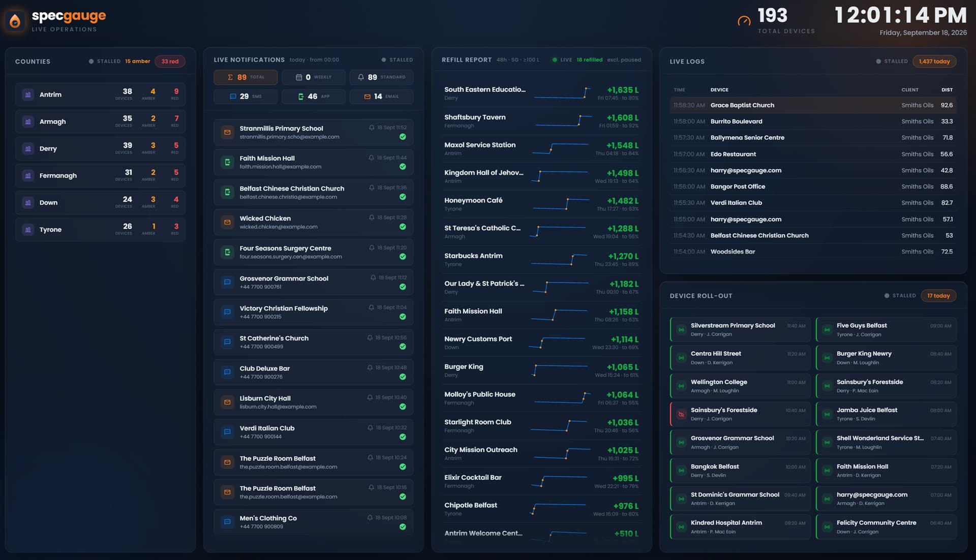This screenshot has height=560, width=976.
Task: Open the Armagh county row
Action: [x=100, y=121]
